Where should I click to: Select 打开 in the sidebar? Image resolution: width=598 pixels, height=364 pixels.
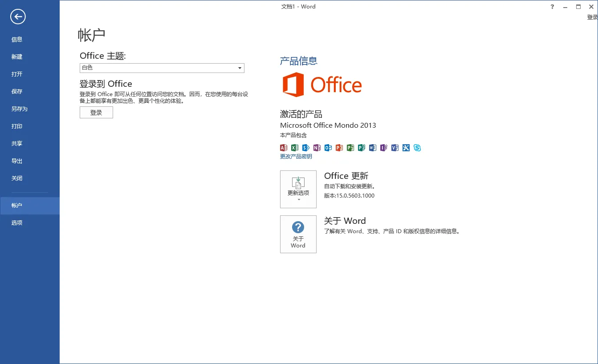click(30, 74)
